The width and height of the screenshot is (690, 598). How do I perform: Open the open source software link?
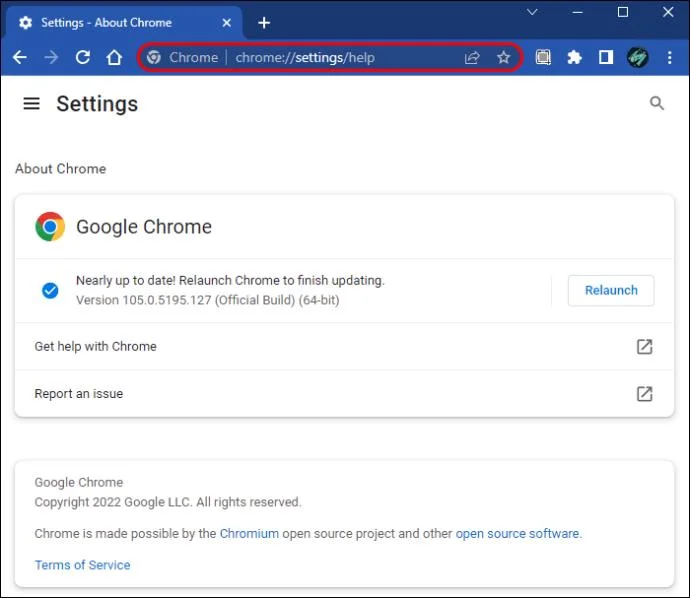(518, 533)
